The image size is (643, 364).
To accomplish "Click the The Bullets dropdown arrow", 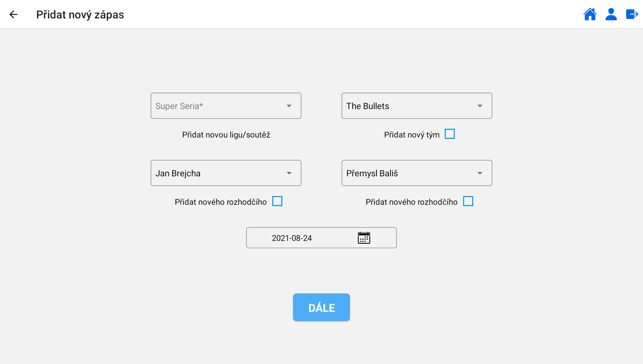I will pyautogui.click(x=480, y=106).
